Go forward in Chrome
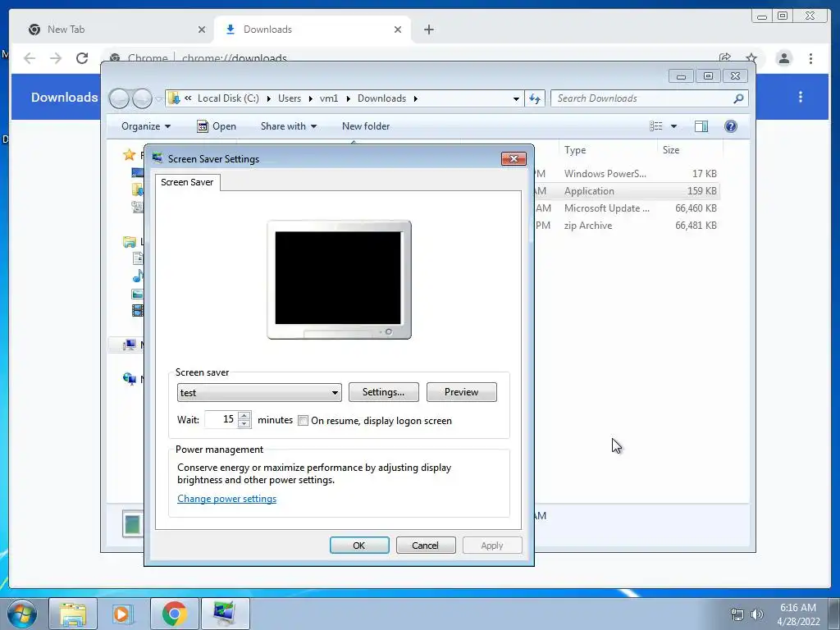Screen dimensions: 840x630 tap(55, 58)
